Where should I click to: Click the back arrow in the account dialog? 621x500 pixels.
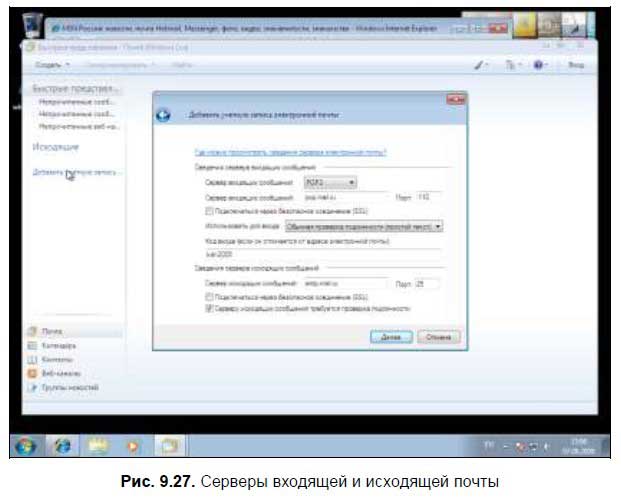point(163,115)
